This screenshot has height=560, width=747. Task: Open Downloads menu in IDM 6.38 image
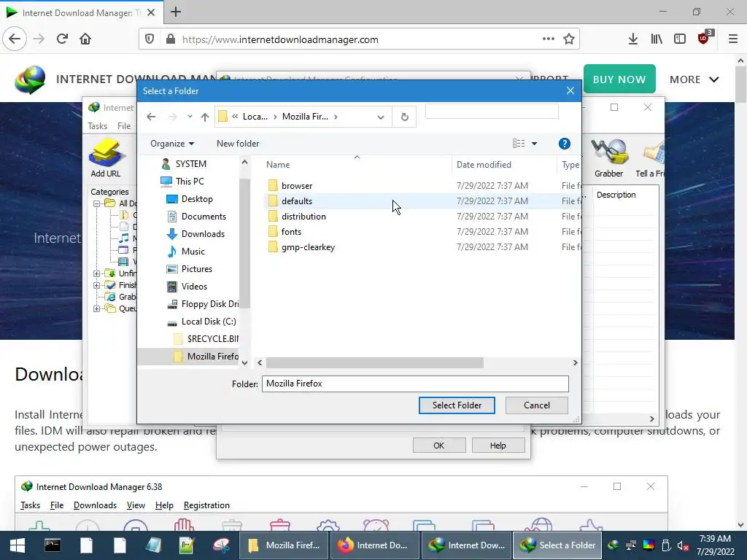click(x=95, y=505)
